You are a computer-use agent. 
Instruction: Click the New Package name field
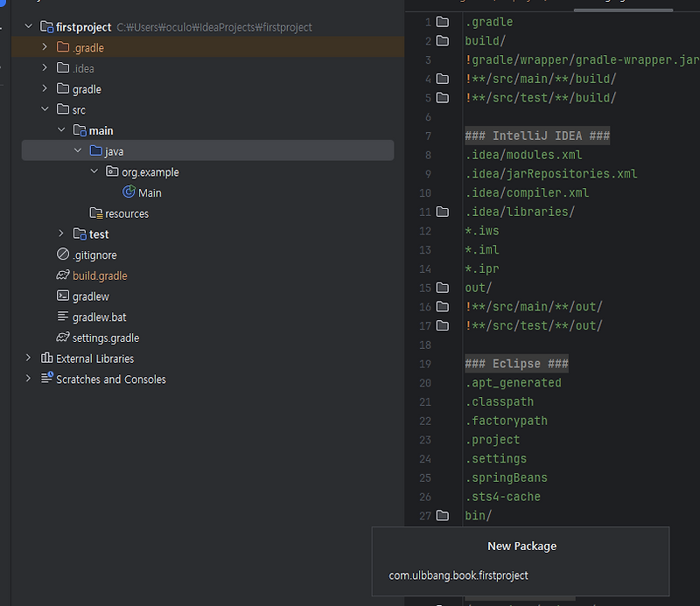(520, 575)
